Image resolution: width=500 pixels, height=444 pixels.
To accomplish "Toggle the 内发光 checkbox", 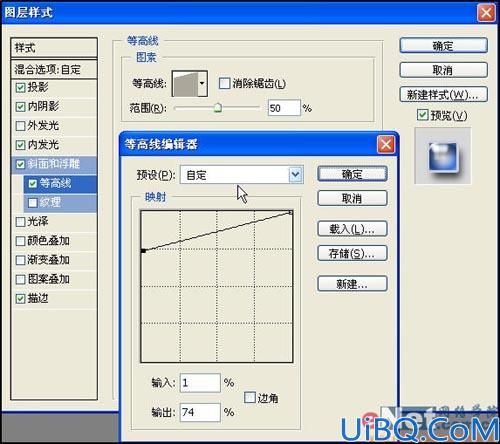I will click(20, 145).
